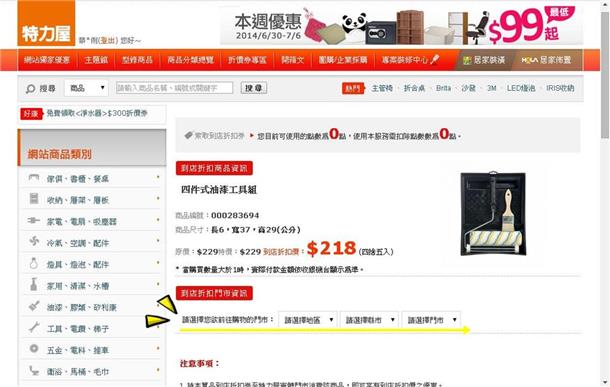Open the 請選擇門市 store dropdown
The height and width of the screenshot is (387, 610).
[431, 320]
